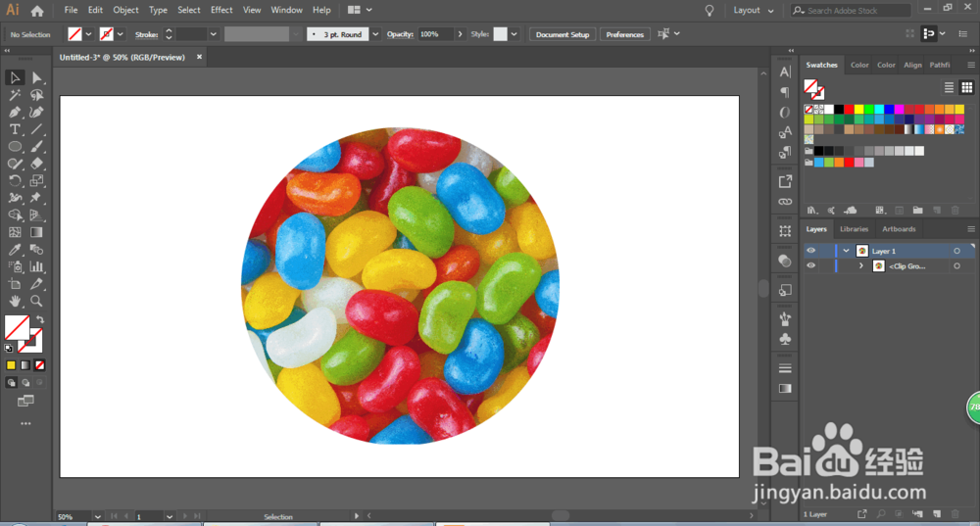Open stroke weight dropdown
This screenshot has width=980, height=526.
[213, 34]
